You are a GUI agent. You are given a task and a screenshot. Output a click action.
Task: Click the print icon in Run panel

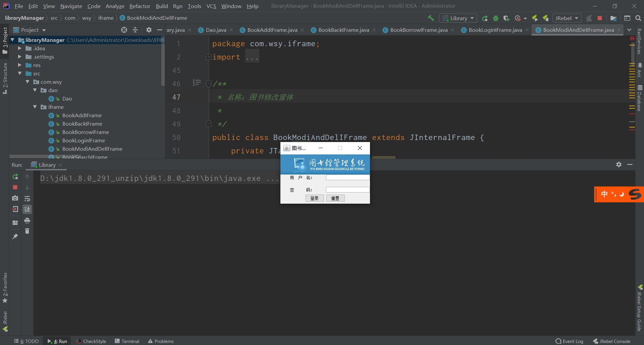pos(27,220)
